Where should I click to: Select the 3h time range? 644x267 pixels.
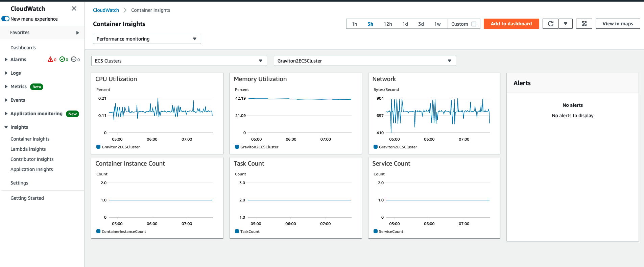pos(371,24)
